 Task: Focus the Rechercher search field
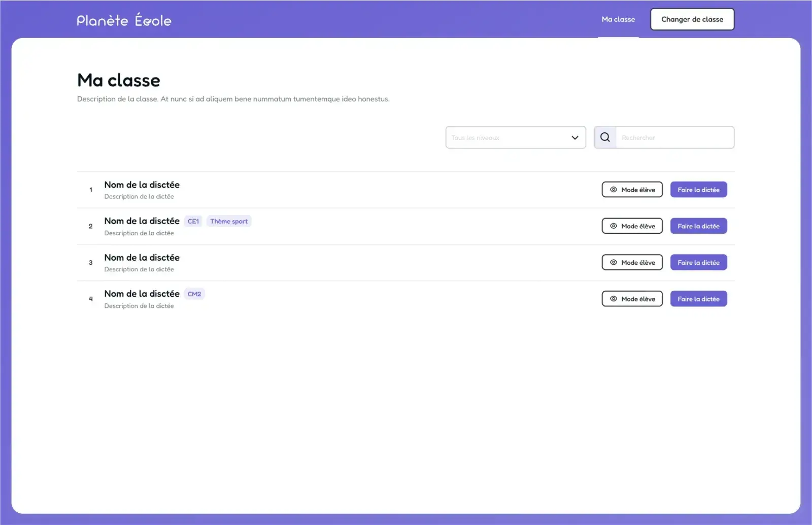[674, 137]
